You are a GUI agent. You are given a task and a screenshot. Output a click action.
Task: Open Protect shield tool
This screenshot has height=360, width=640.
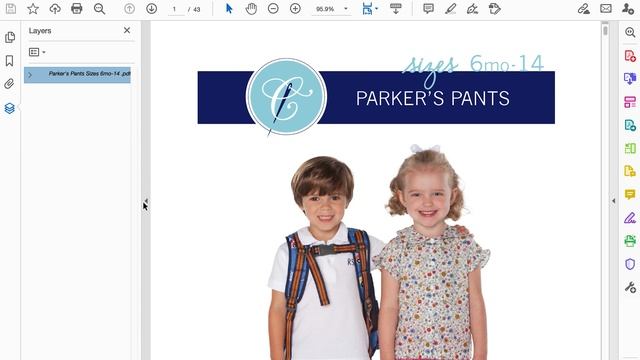click(630, 264)
